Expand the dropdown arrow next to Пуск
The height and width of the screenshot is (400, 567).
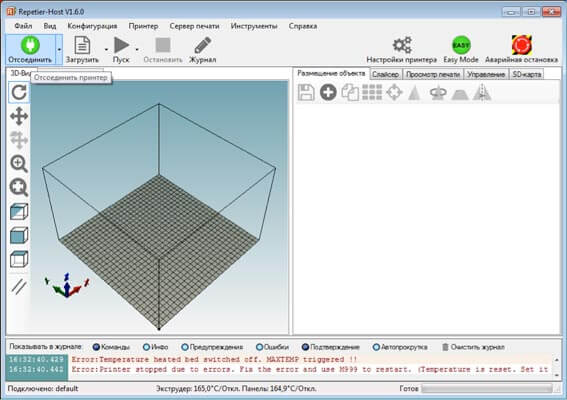coord(137,50)
